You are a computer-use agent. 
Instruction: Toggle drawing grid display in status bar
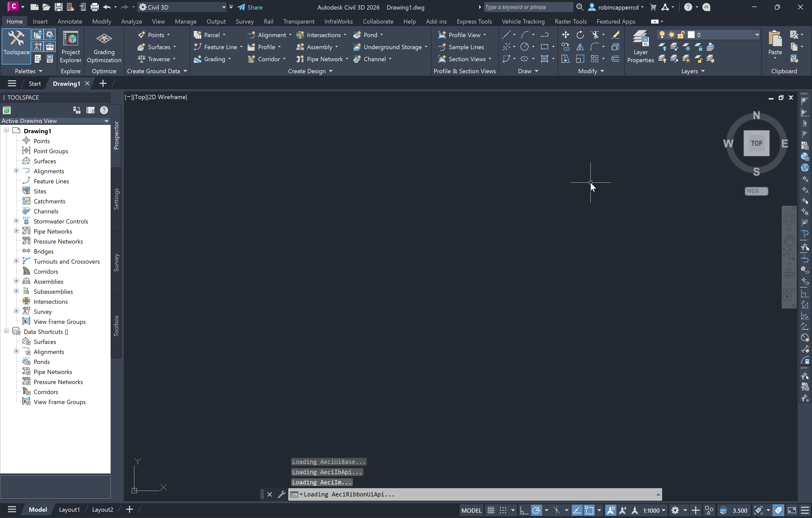click(491, 510)
